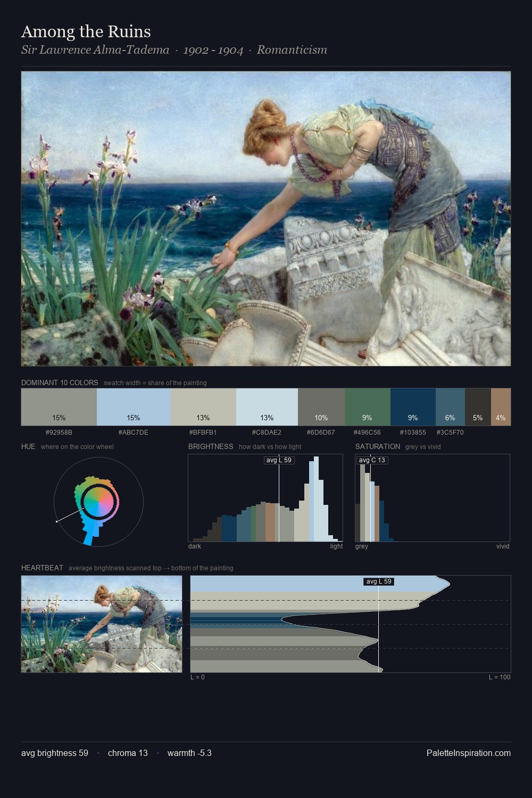Click the hue color wheel center
The width and height of the screenshot is (532, 798).
(x=98, y=501)
